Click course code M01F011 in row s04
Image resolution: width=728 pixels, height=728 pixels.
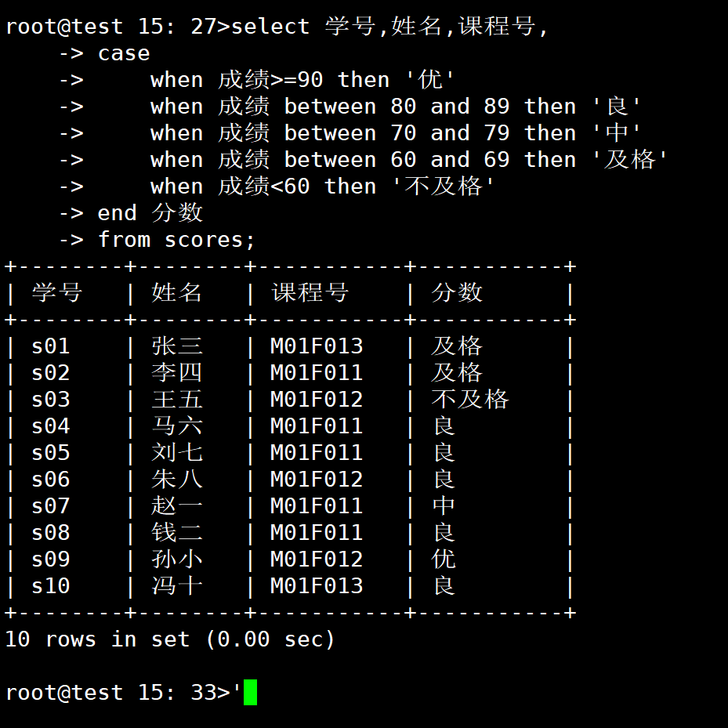point(316,426)
